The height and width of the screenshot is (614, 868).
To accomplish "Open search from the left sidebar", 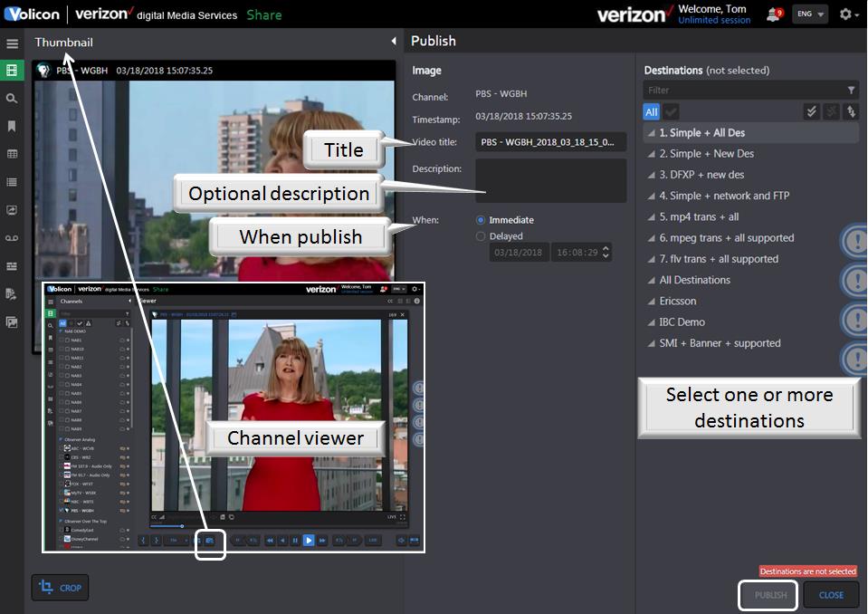I will 12,98.
